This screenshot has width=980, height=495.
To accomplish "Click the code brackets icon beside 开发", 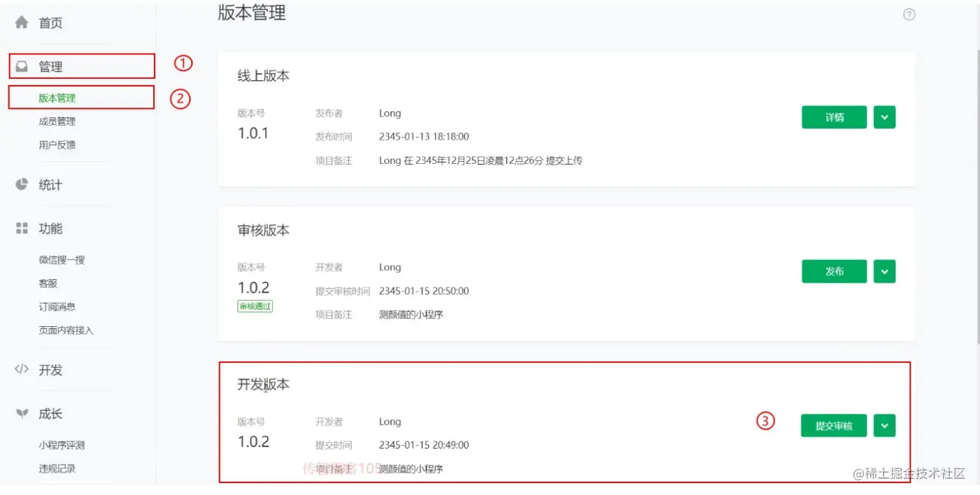I will (22, 370).
